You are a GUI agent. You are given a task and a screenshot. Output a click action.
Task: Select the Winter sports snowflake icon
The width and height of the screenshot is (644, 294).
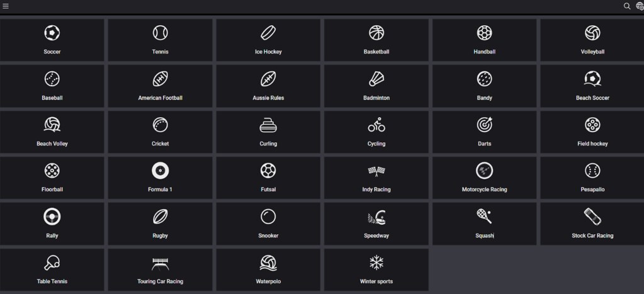pos(376,263)
